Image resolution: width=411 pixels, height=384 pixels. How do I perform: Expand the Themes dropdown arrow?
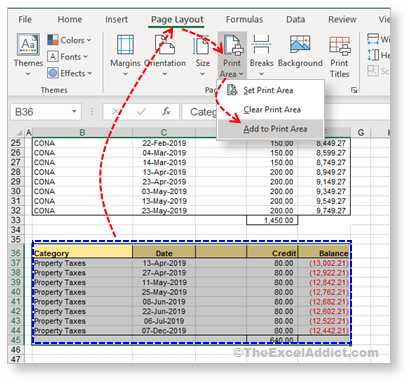point(28,74)
